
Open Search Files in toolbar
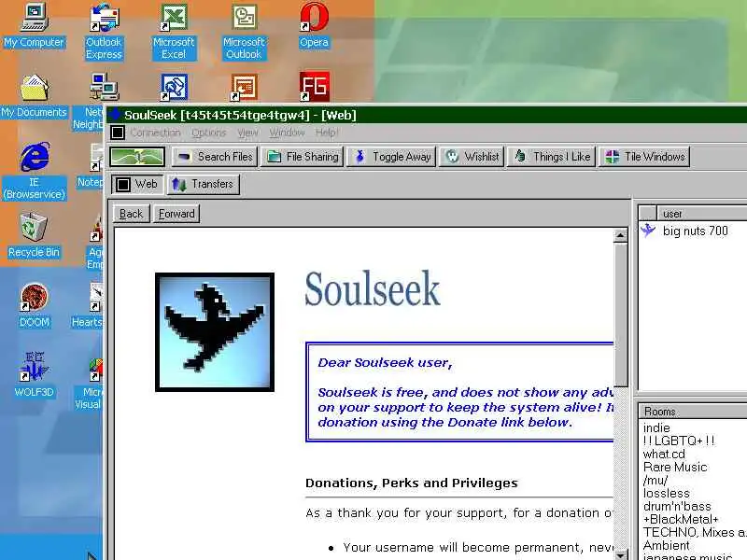pos(215,157)
